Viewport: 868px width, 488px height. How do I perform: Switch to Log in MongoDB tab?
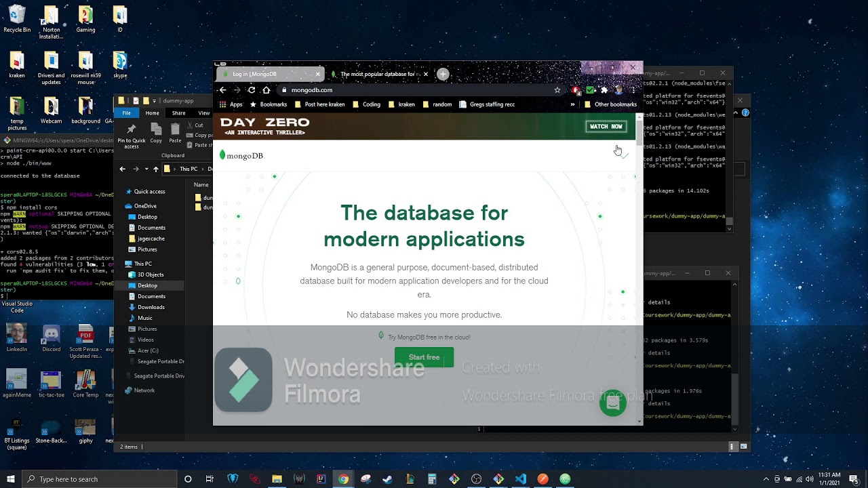pos(269,74)
